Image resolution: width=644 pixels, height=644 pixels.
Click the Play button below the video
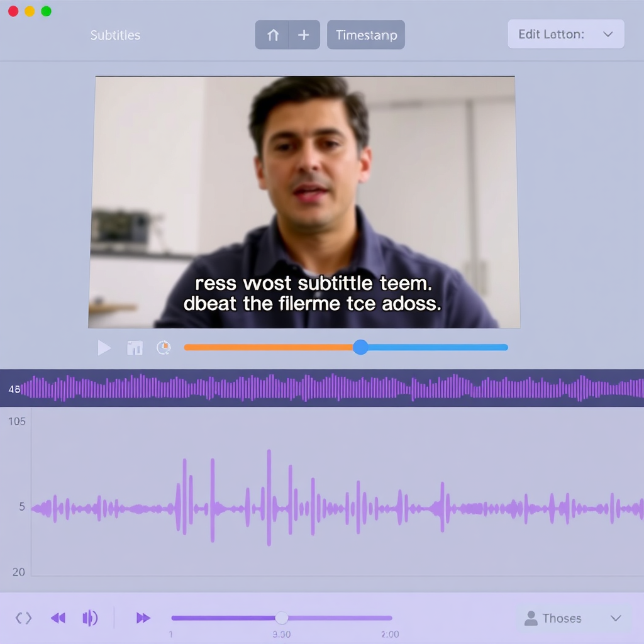tap(104, 347)
